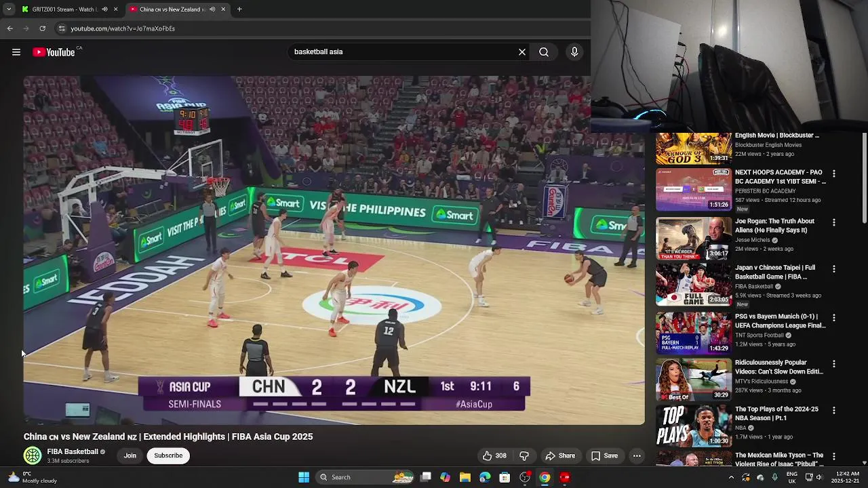
Task: Open the tab search dropdown arrow
Action: point(8,9)
